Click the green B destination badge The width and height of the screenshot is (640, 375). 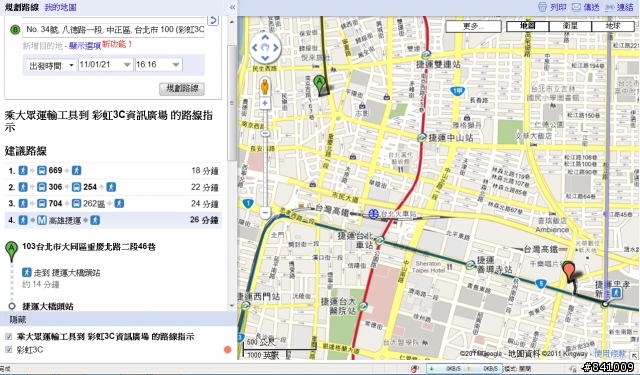pyautogui.click(x=15, y=30)
